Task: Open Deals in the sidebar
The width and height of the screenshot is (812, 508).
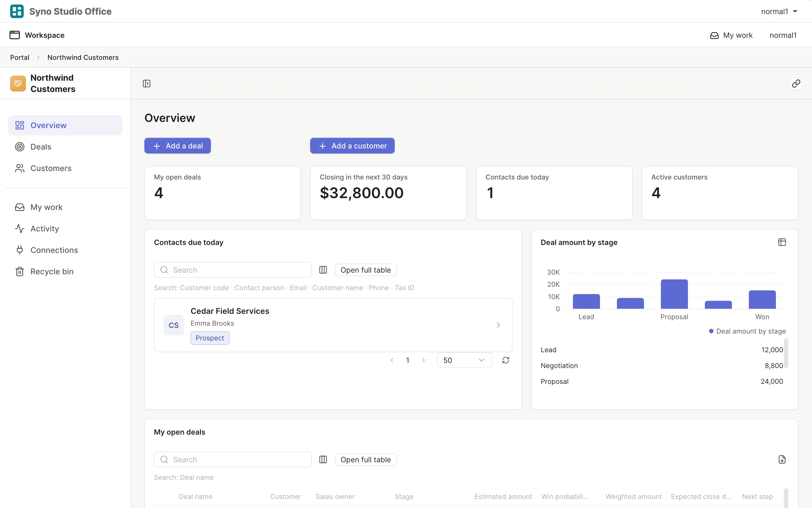Action: tap(65, 147)
